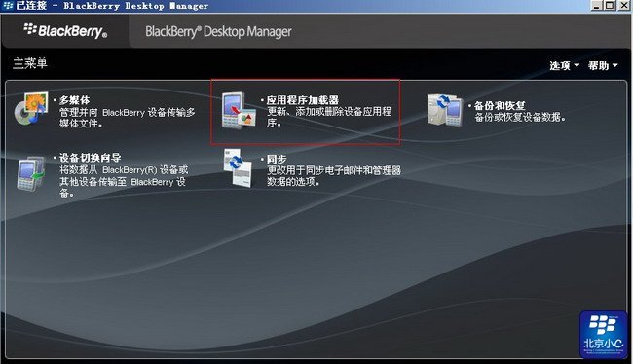The image size is (633, 364).
Task: Open the 多媒体 media manager icon
Action: 31,108
